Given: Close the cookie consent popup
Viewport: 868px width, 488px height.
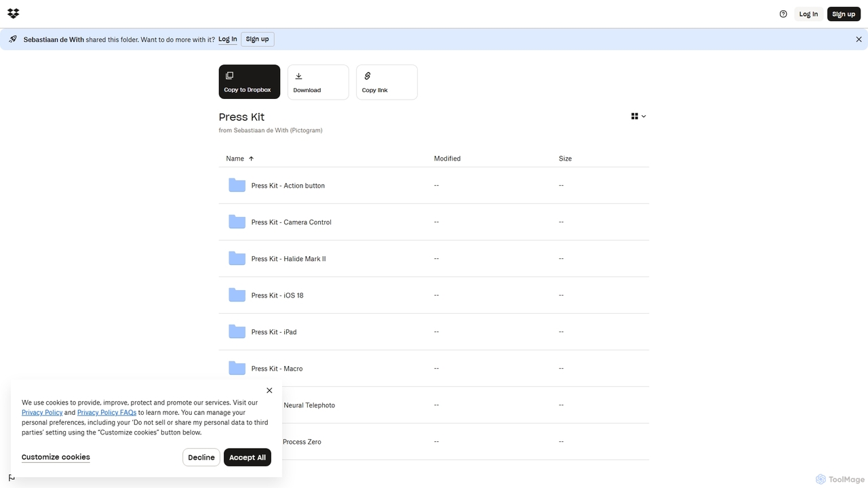Looking at the screenshot, I should 269,390.
